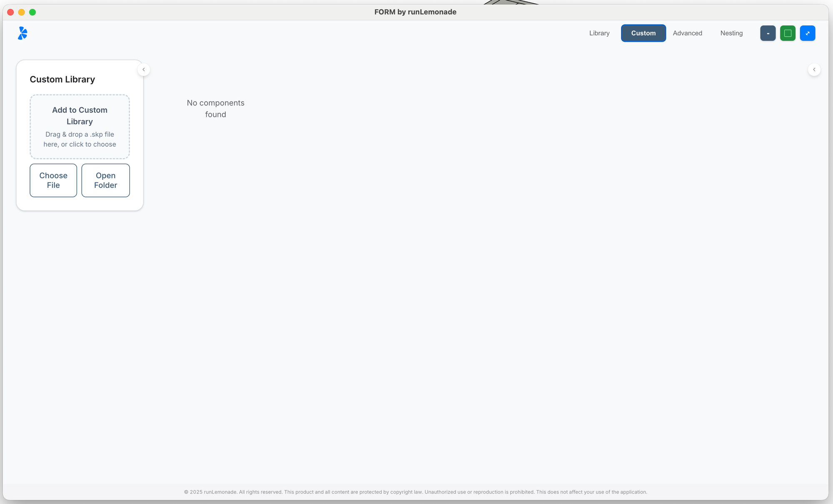
Task: Click the Add to Custom Library drop zone
Action: 80,127
